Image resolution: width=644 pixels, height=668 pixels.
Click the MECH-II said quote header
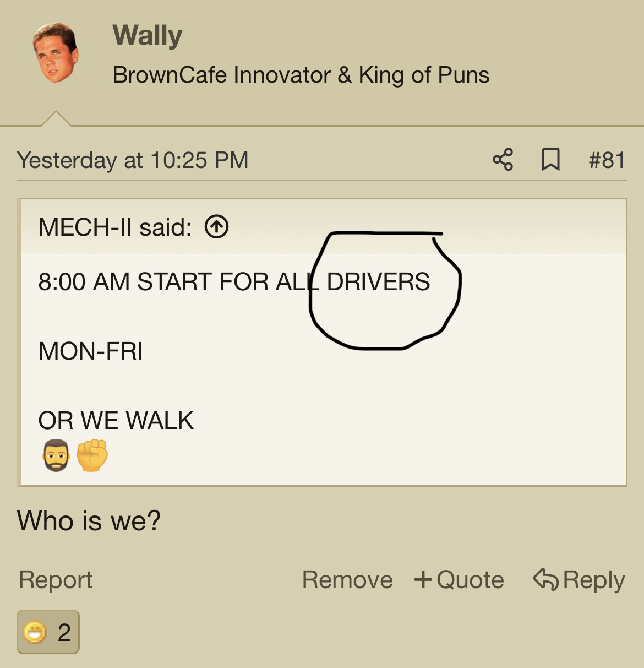(x=115, y=227)
